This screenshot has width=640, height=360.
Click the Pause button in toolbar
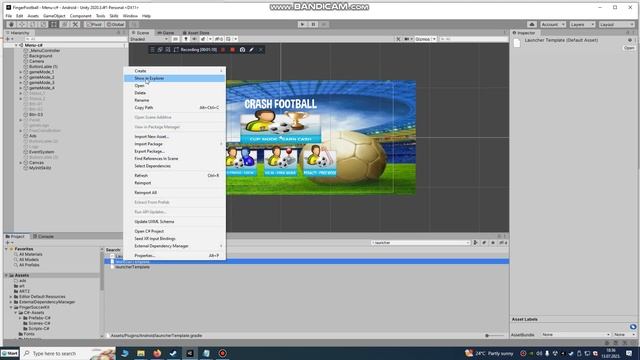[x=313, y=24]
